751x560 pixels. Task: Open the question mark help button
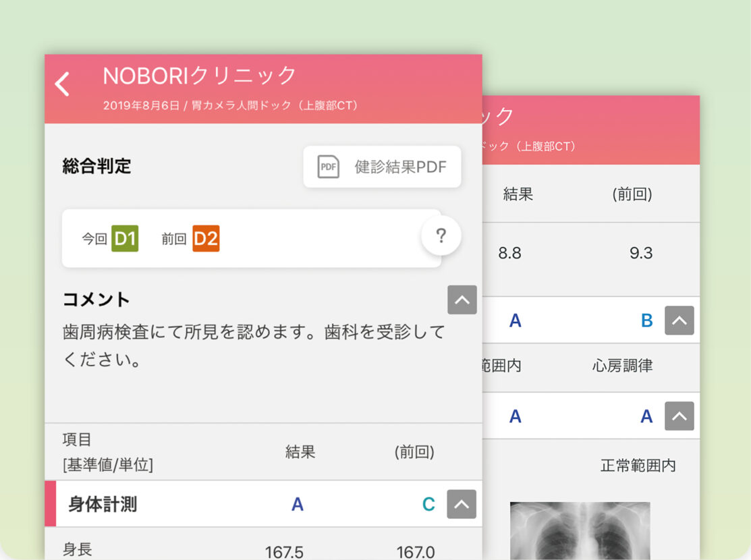coord(441,236)
